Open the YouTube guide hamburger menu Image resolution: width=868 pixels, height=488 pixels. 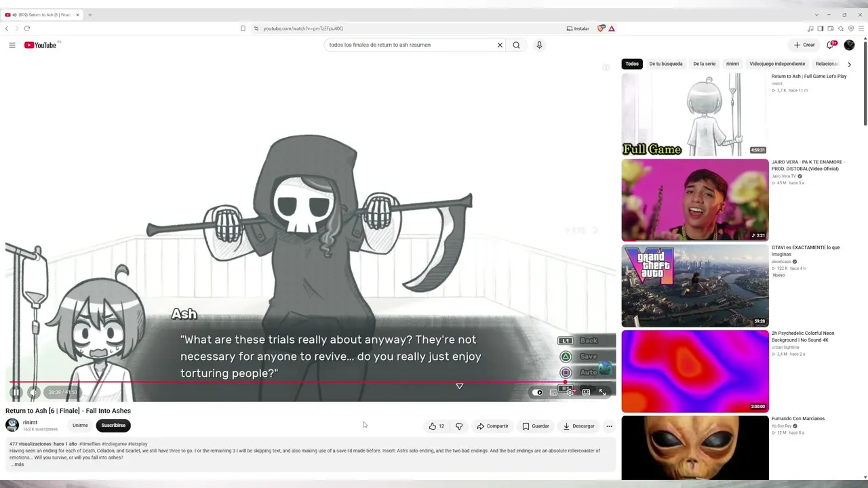coord(12,45)
